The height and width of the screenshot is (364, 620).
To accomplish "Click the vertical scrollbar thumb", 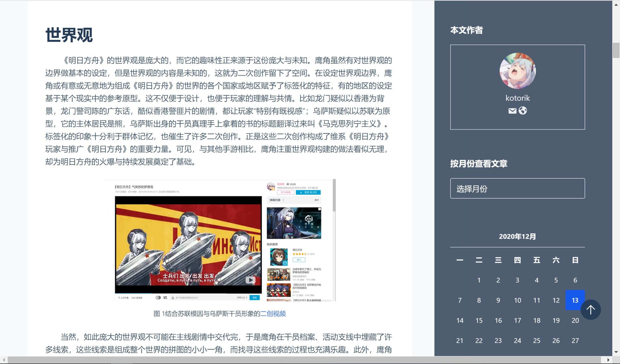I will [x=616, y=50].
